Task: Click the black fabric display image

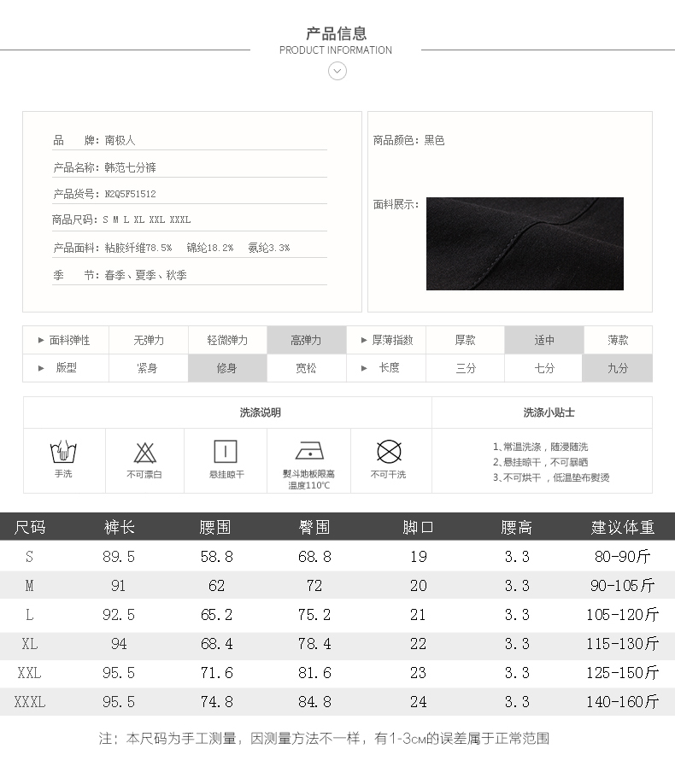Action: click(x=525, y=243)
